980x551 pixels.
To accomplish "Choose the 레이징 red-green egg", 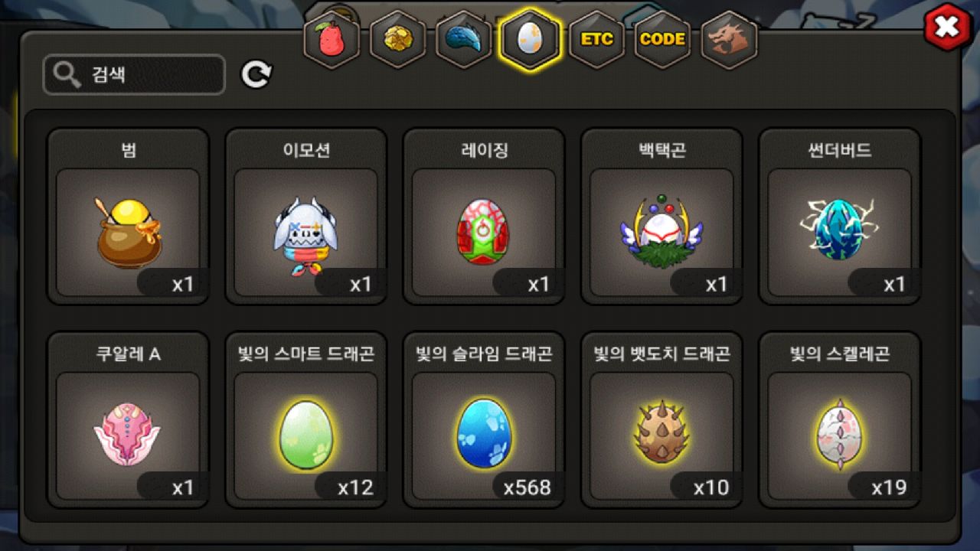I will [x=483, y=217].
